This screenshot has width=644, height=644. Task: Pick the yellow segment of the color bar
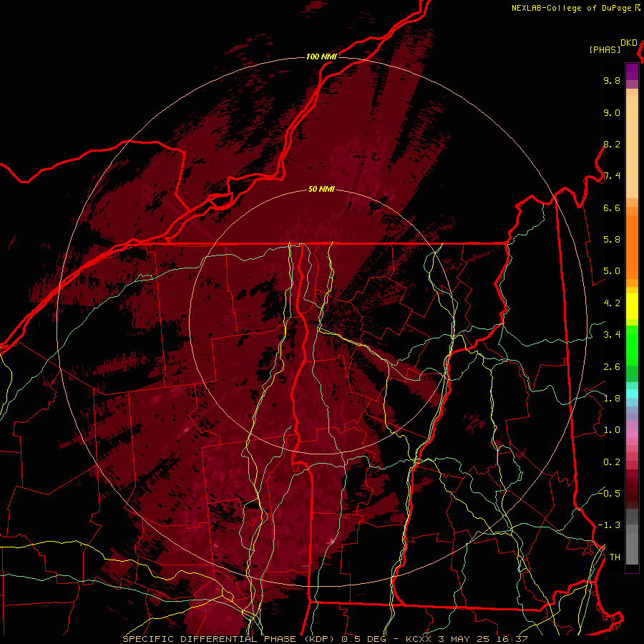click(632, 306)
